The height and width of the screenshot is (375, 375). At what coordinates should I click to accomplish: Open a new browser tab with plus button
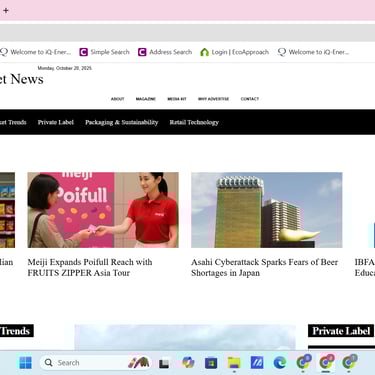(6, 10)
